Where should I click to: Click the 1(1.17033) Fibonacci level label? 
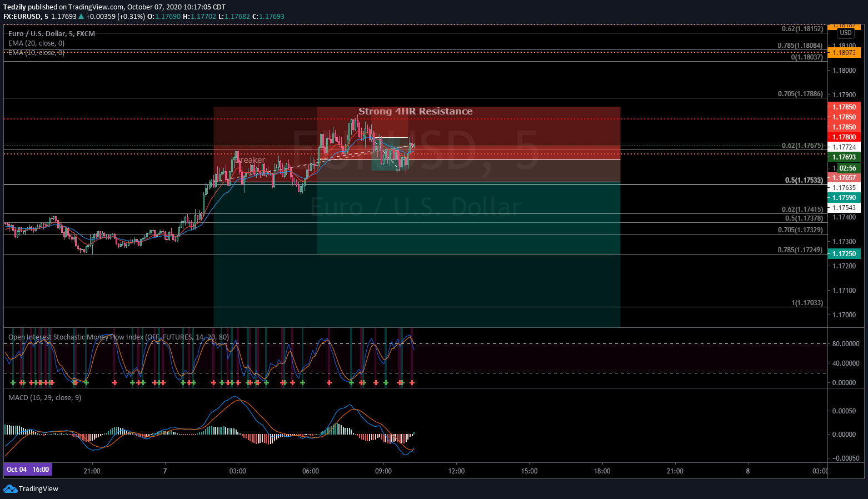pos(807,303)
